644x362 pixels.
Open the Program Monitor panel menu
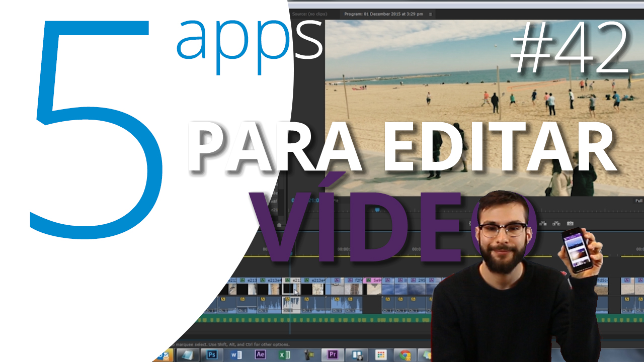point(430,14)
